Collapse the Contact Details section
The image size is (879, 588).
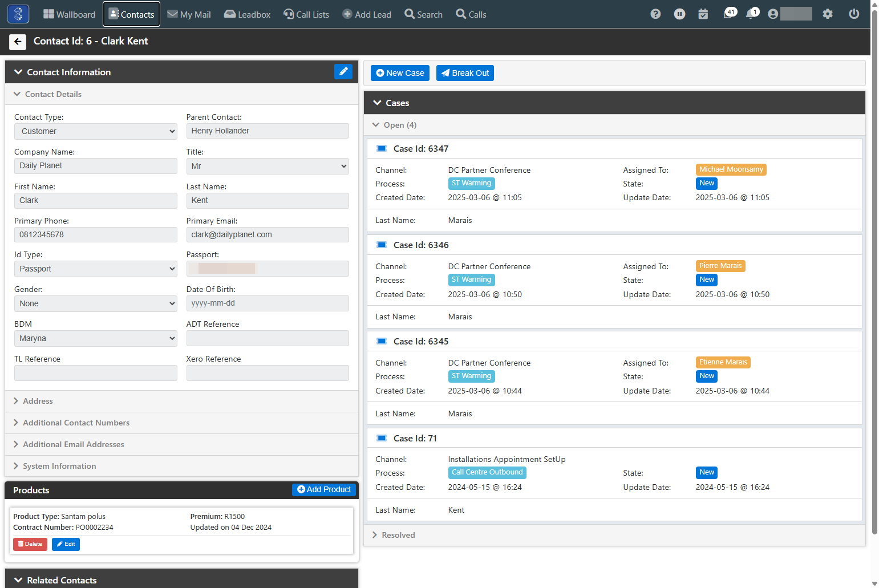(17, 94)
